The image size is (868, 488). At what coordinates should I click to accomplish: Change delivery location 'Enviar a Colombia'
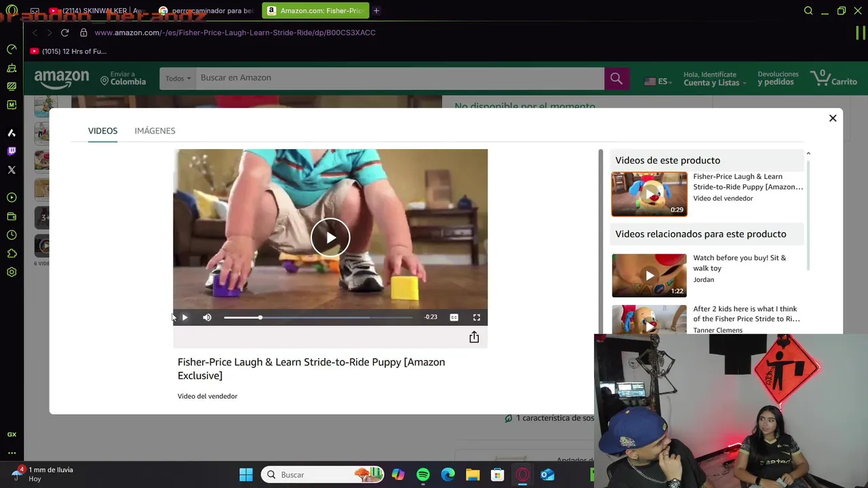[123, 79]
